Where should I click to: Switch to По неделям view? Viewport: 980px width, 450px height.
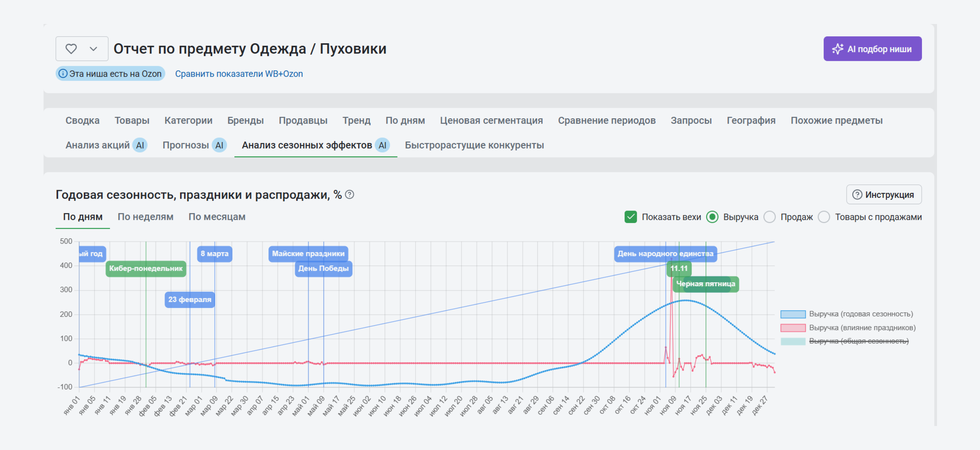tap(145, 217)
